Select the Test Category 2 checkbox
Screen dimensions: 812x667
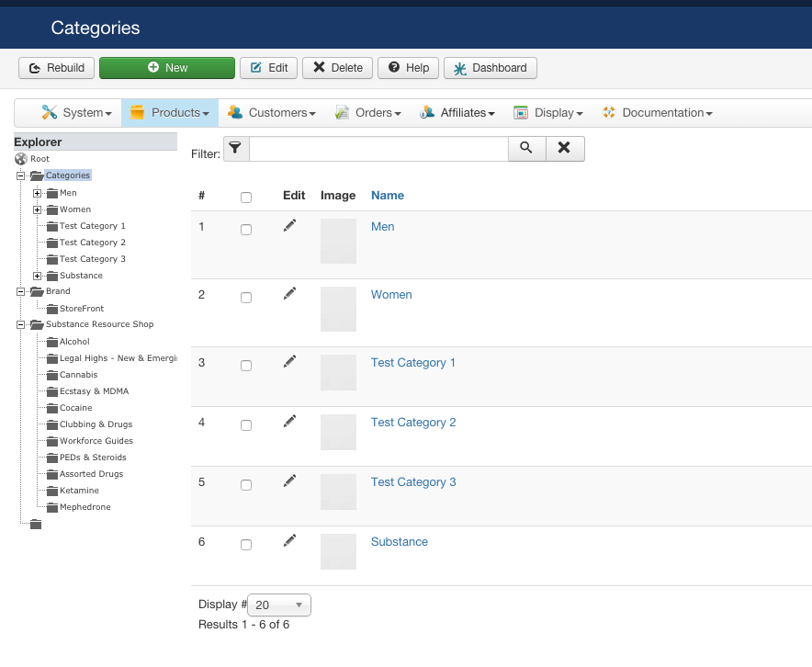click(246, 425)
